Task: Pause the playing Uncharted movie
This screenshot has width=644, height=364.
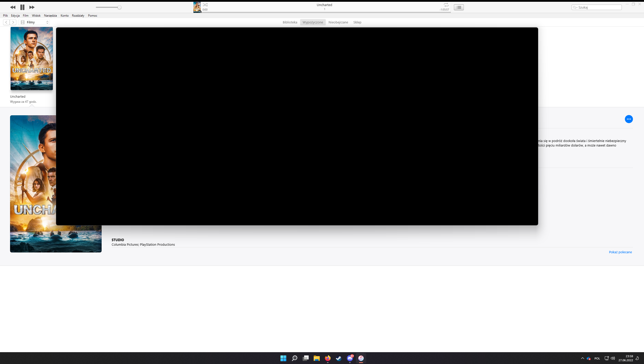Action: tap(22, 7)
